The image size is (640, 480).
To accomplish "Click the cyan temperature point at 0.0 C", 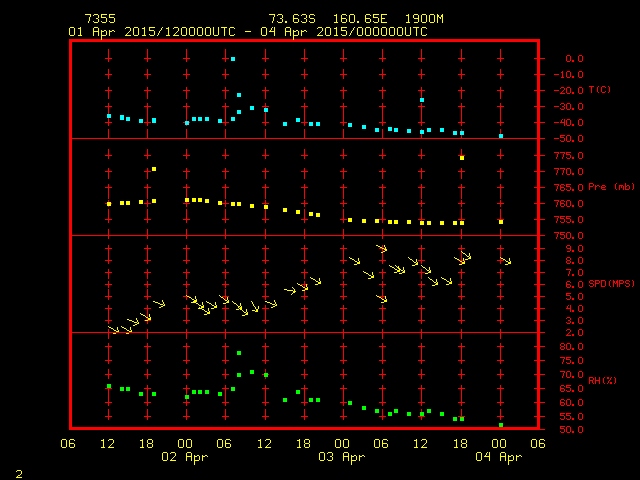I will pos(233,59).
